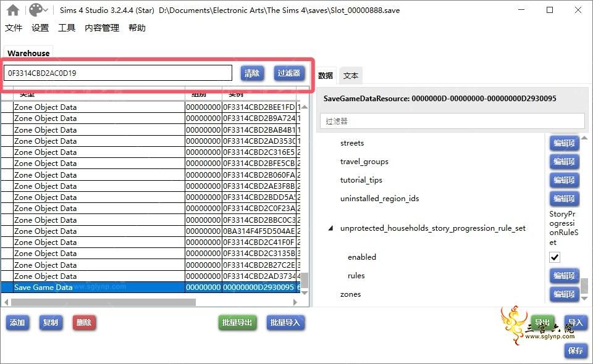Select row with instance 0F3314CBD2BEE1FD
593x364 pixels.
[151, 107]
